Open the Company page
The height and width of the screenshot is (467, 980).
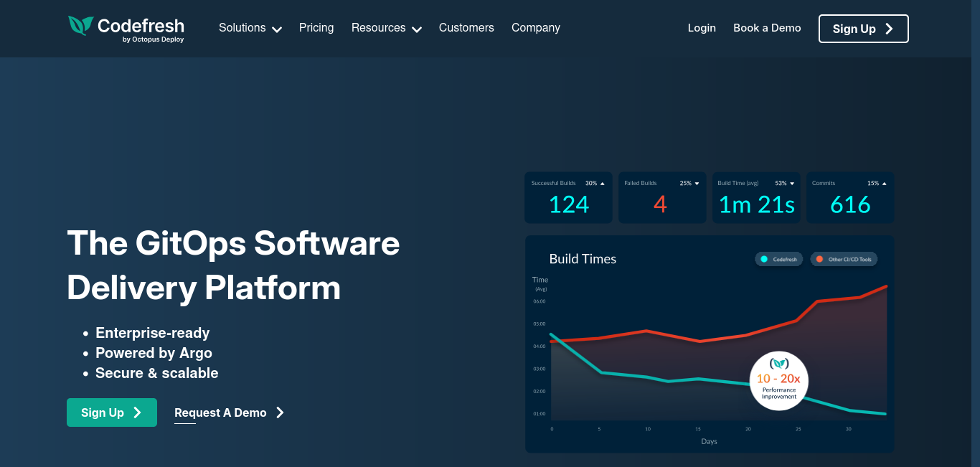(536, 28)
